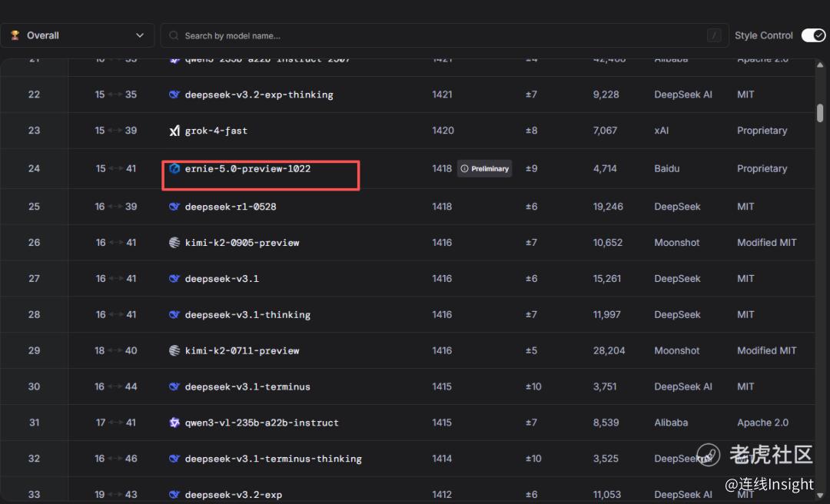Click the Moonshot icon beside kimi-k2-0905-preview
This screenshot has width=830, height=504.
point(174,243)
